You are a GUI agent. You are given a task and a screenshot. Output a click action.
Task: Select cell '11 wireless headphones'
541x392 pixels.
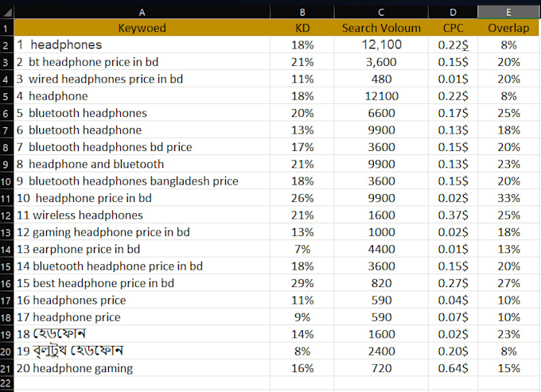(142, 215)
